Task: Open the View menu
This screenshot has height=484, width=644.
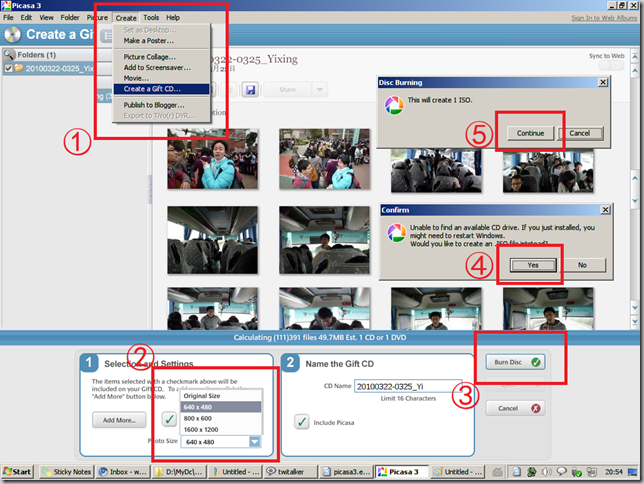Action: 46,18
